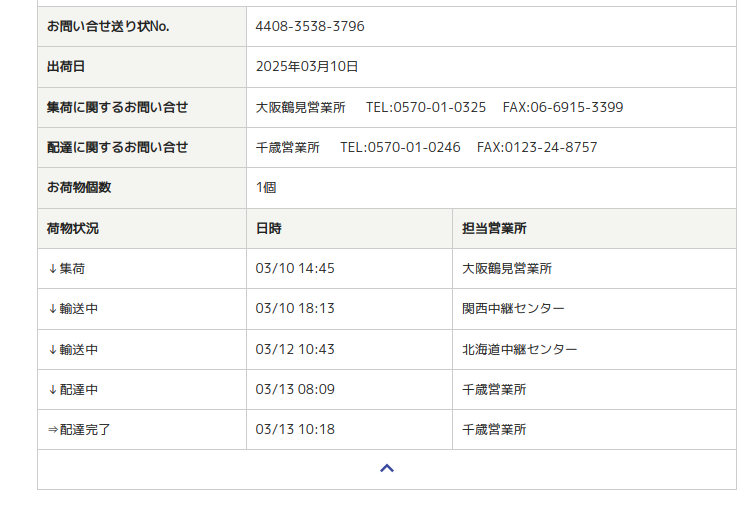Click the お荷物個数 row label
Screen dimensions: 753x515
coord(79,187)
